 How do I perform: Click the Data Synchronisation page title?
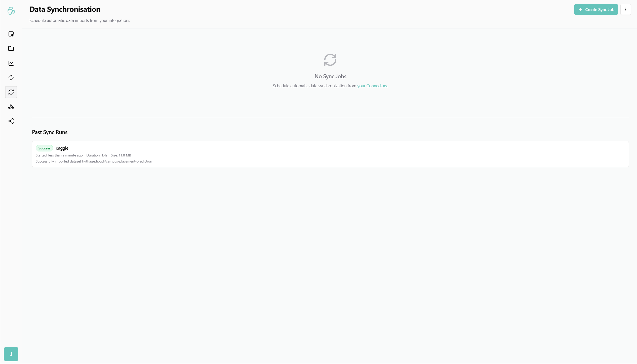tap(65, 9)
